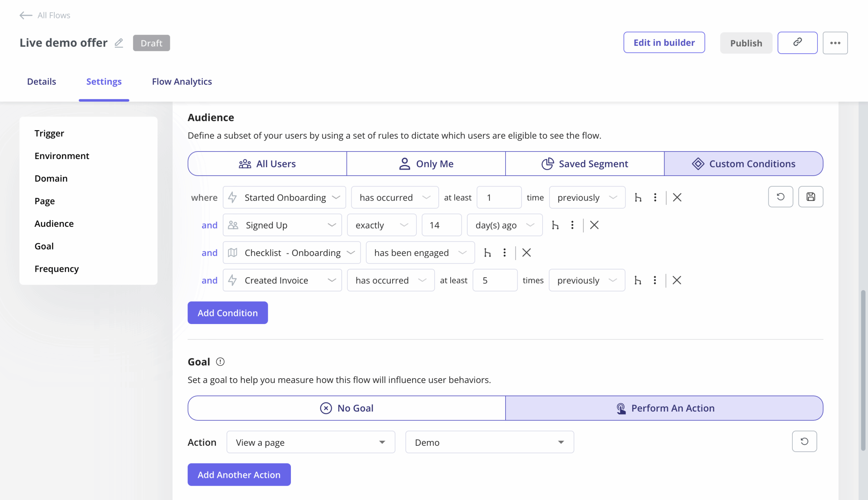Open the View a page action dropdown
The image size is (868, 500).
pyautogui.click(x=311, y=442)
